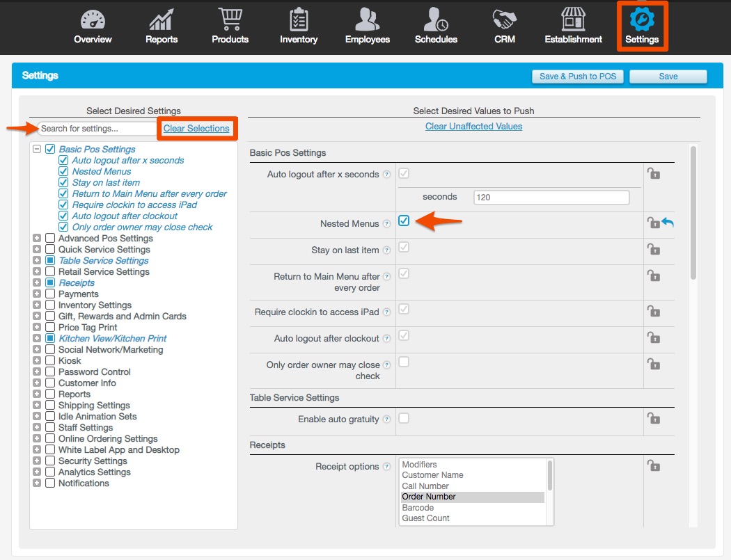Open the Settings gear tab

coord(641,21)
